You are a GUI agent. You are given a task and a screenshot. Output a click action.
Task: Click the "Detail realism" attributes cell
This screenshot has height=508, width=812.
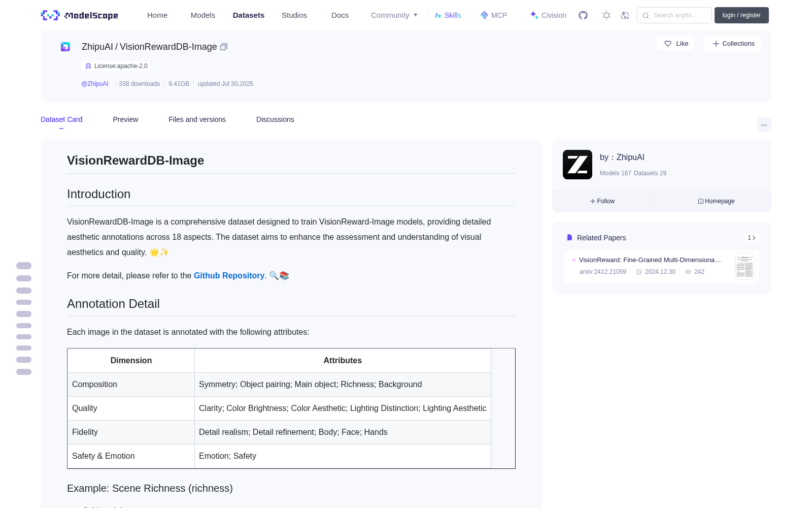click(x=343, y=432)
